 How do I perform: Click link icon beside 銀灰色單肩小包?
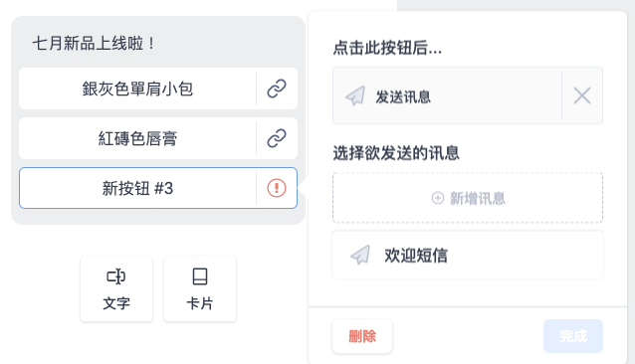point(277,89)
